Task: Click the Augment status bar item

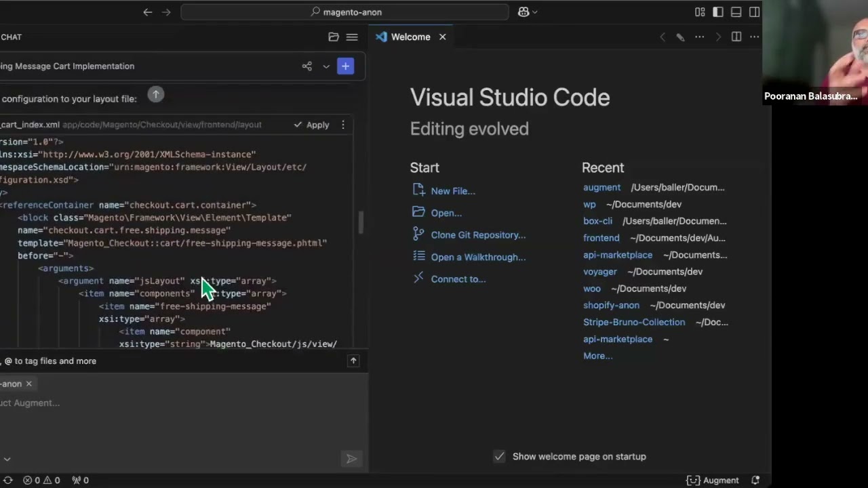Action: click(712, 480)
